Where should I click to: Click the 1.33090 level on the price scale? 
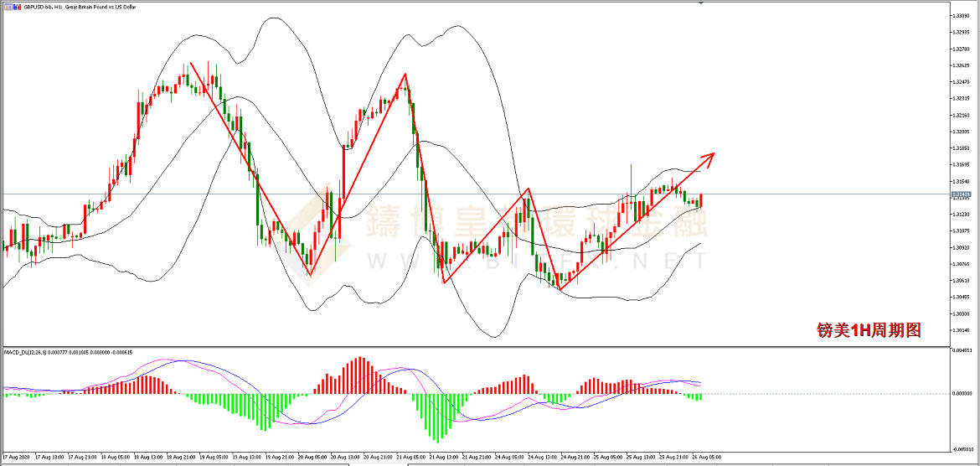click(961, 16)
